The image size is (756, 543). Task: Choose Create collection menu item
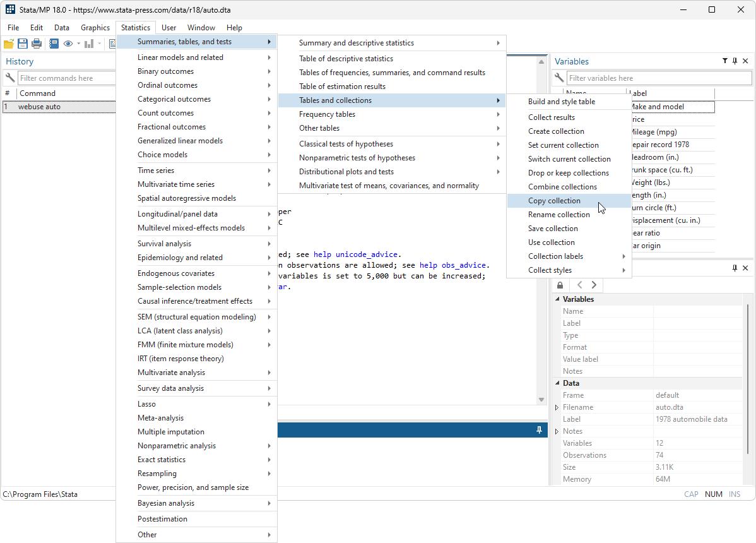[x=569, y=131]
